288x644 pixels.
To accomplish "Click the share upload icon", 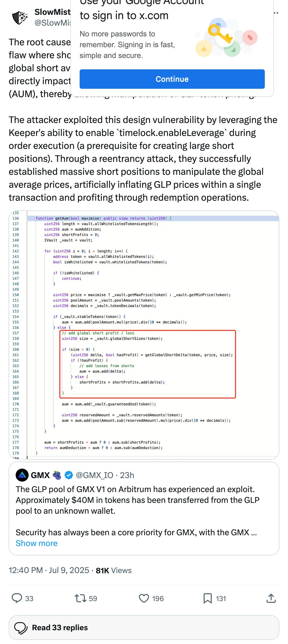I will coord(271,598).
